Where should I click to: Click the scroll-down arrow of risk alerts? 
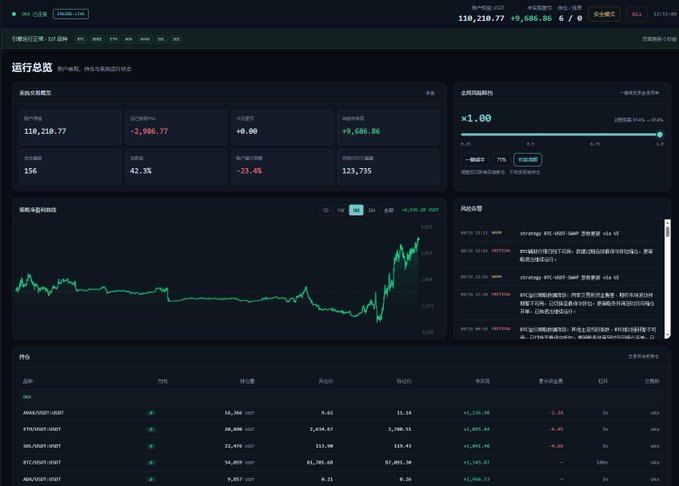pyautogui.click(x=667, y=335)
